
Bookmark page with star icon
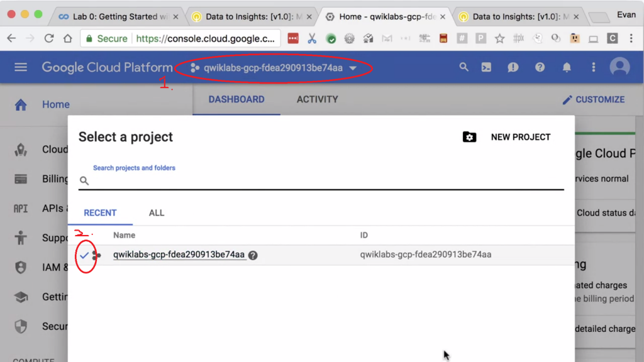click(x=499, y=38)
